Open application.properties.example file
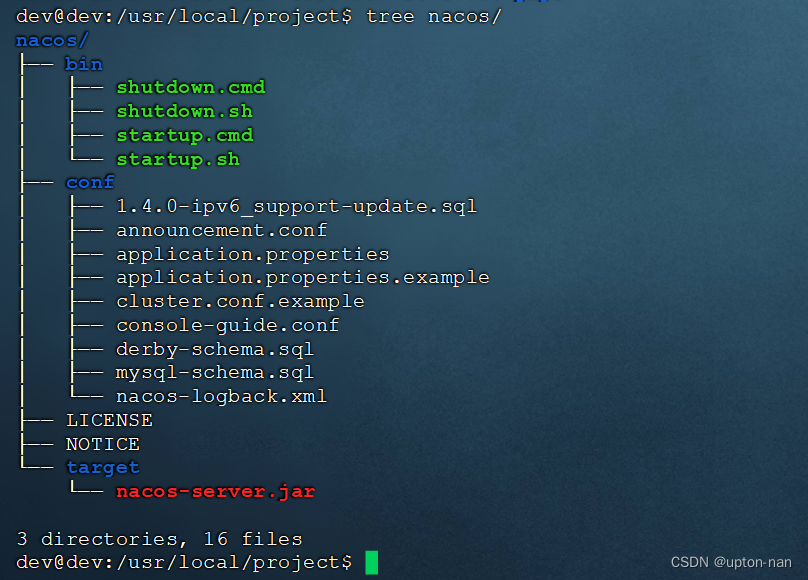The image size is (808, 580). tap(302, 277)
